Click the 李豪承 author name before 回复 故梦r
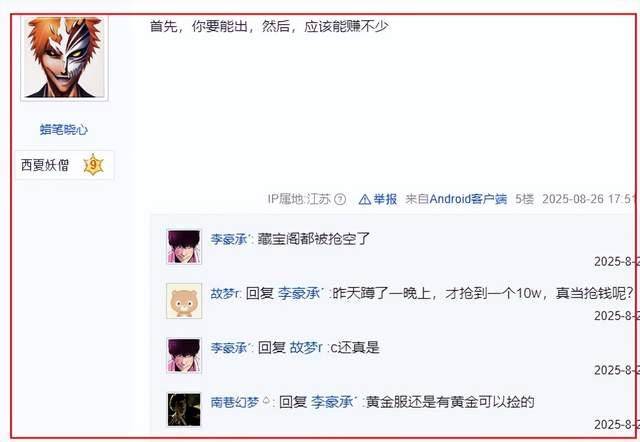Viewport: 640px width, 442px height. tap(231, 348)
